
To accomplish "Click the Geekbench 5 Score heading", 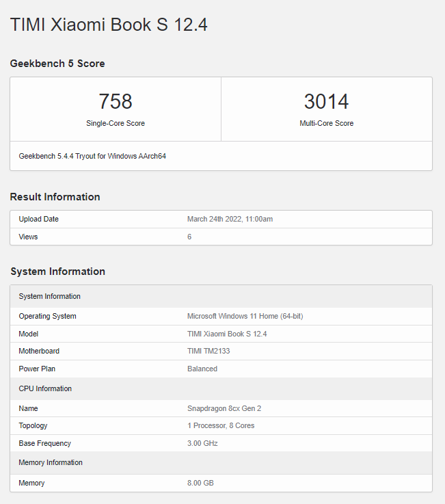I will pos(57,64).
